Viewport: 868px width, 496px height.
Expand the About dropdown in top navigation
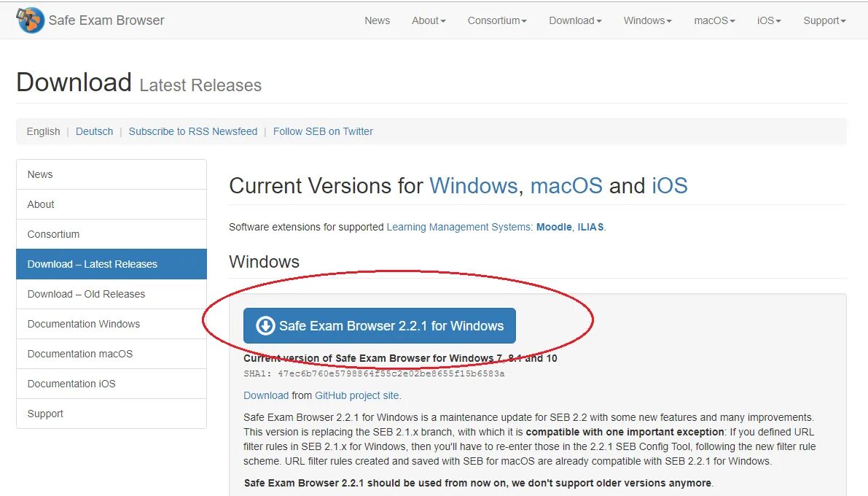[429, 20]
